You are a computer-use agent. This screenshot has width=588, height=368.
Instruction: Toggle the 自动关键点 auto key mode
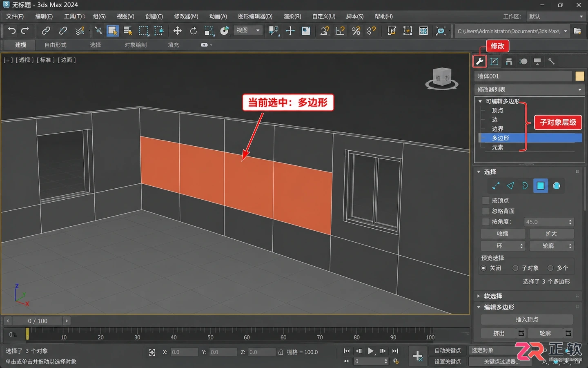[448, 350]
